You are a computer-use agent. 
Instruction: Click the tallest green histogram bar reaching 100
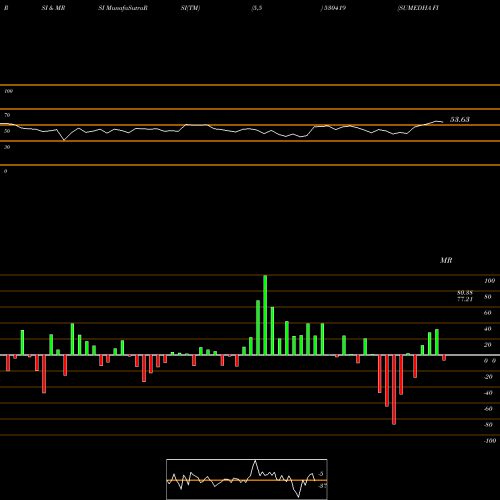(x=265, y=315)
